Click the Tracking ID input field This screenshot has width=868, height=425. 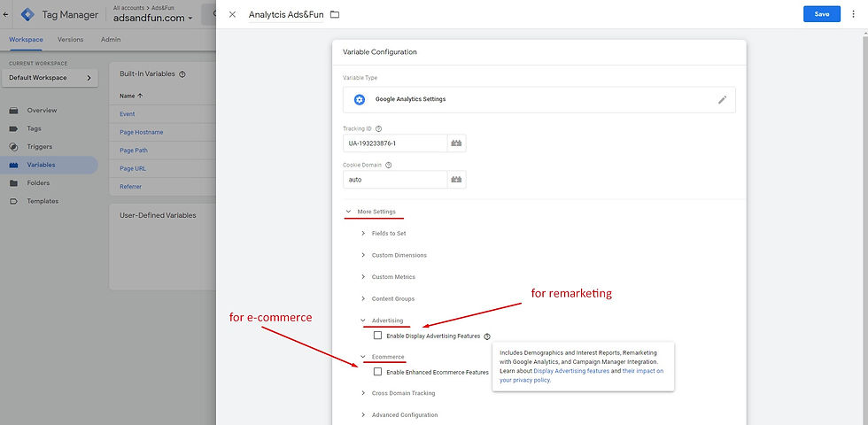click(395, 143)
